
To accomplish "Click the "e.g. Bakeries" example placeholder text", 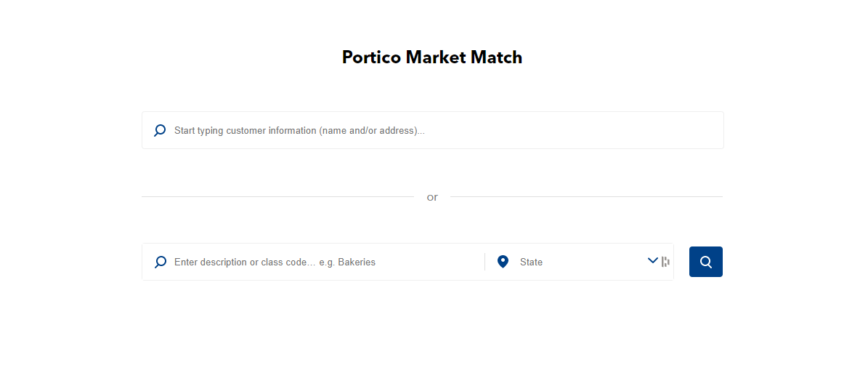I will point(347,262).
